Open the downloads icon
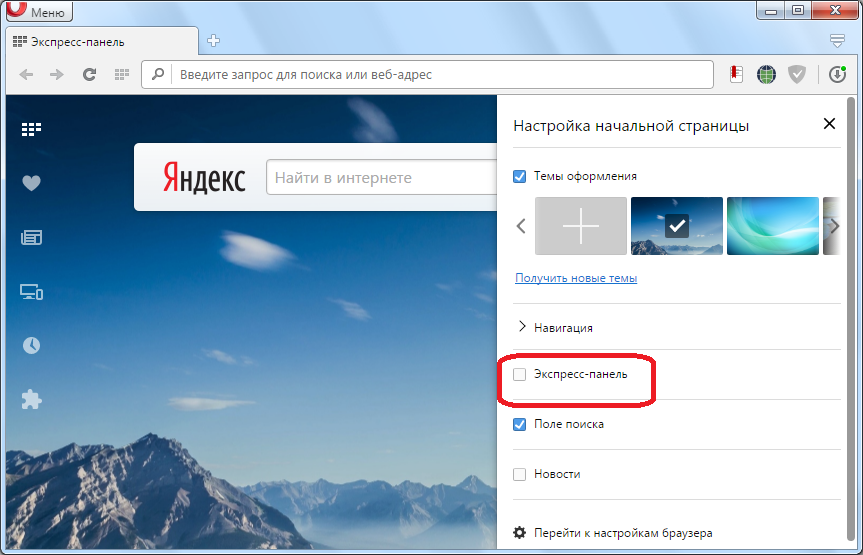This screenshot has width=863, height=555. pyautogui.click(x=837, y=74)
